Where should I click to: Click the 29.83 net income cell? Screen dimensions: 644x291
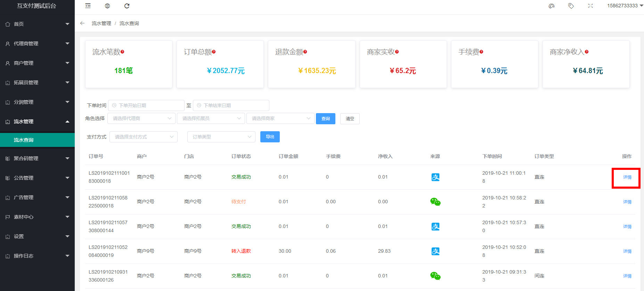[x=384, y=251]
